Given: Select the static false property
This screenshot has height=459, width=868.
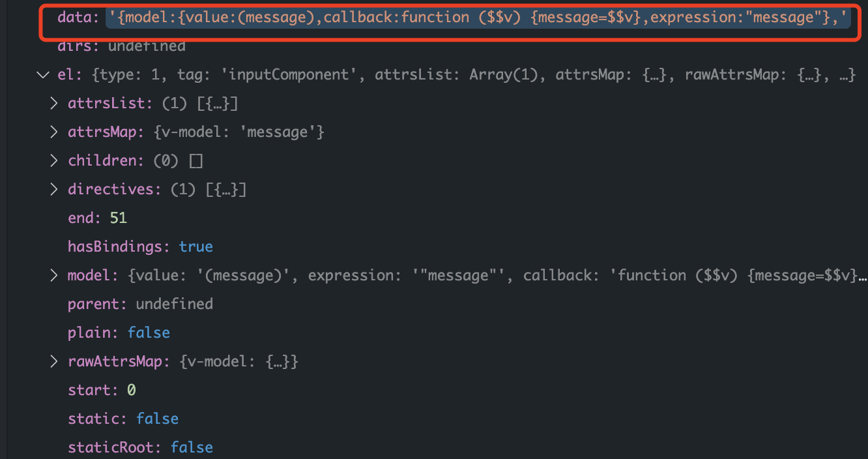Looking at the screenshot, I should (x=123, y=419).
